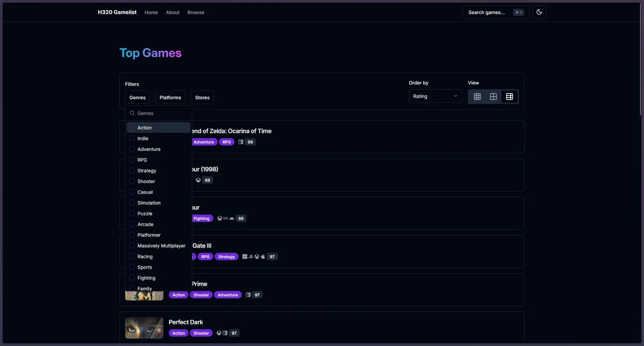Viewport: 644px width, 346px height.
Task: Click the Nintendo icon in Ocarina of Time row
Action: pyautogui.click(x=240, y=142)
